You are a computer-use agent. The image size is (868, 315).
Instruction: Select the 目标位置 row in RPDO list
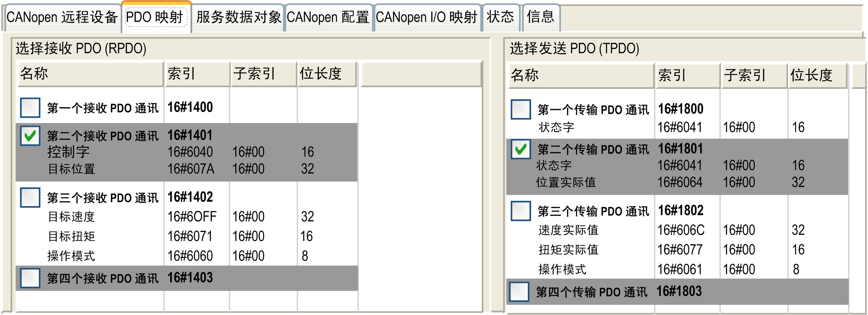pos(72,169)
